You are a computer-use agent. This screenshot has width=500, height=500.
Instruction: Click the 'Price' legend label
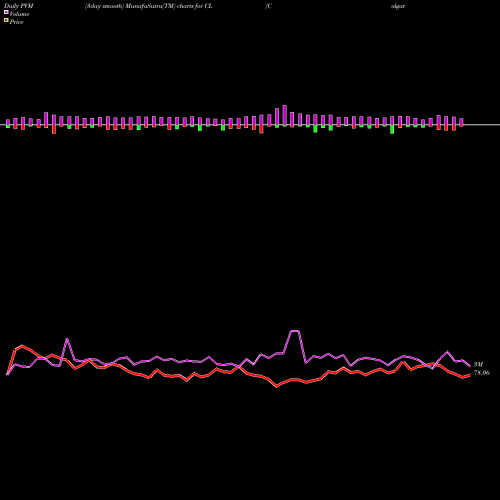(16, 22)
